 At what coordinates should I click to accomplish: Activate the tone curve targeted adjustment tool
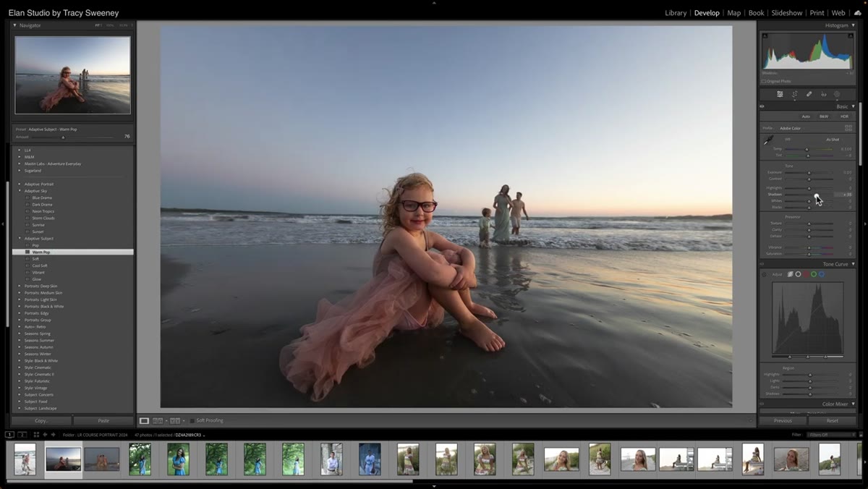click(765, 274)
